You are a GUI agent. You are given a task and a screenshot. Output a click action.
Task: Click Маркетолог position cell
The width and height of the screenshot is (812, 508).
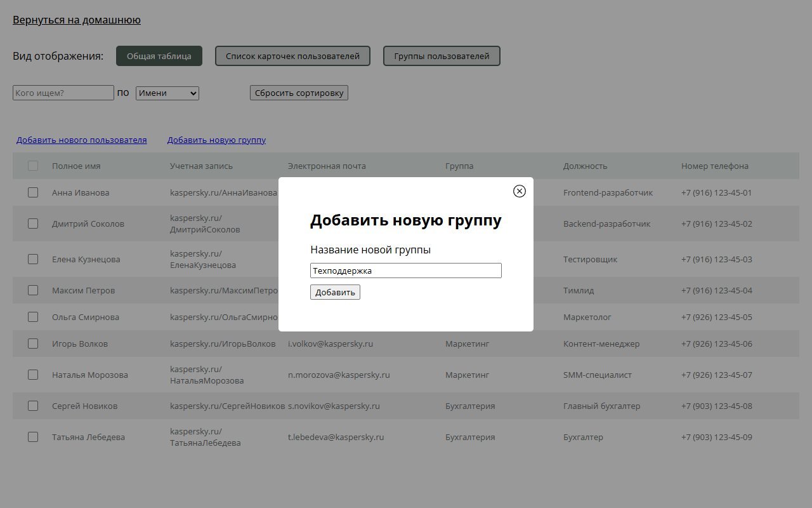587,317
